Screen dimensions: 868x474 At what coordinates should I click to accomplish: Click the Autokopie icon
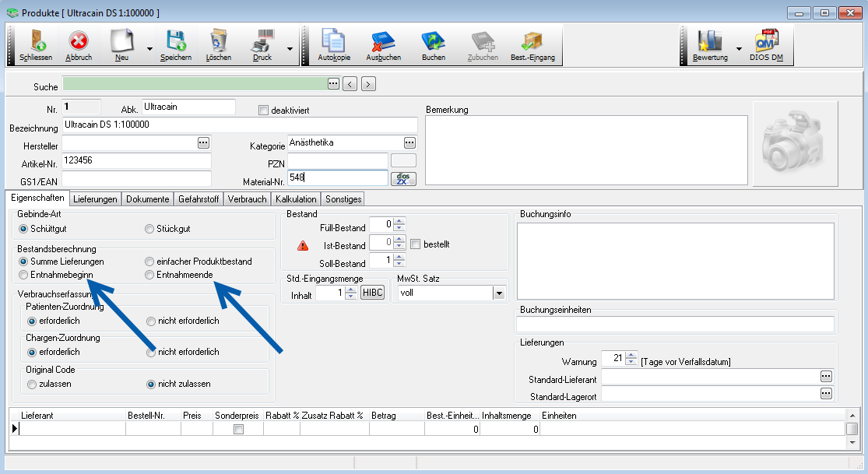tap(334, 41)
